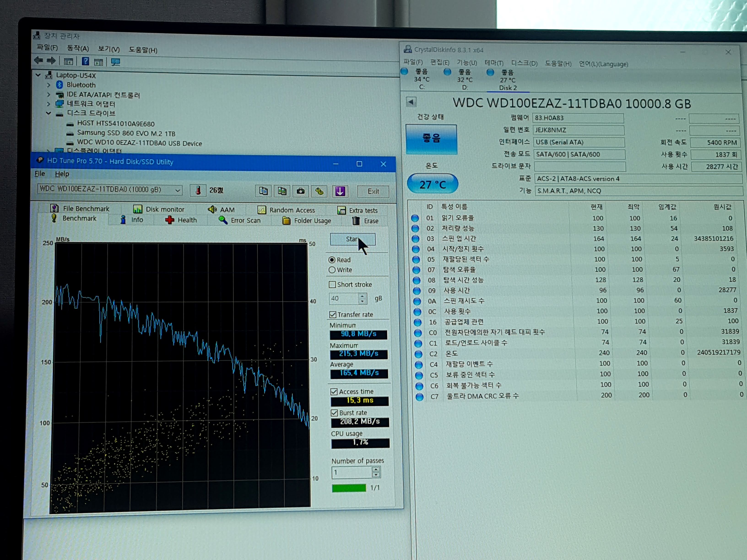Click the HD Tune copy screenshot icon
Viewport: 747px width, 560px height.
coord(282,191)
